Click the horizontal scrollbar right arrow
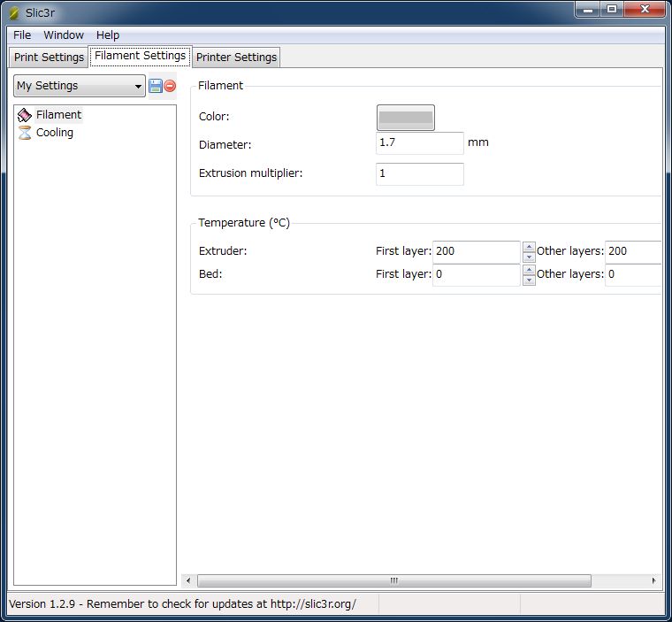This screenshot has width=672, height=622. coord(653,580)
